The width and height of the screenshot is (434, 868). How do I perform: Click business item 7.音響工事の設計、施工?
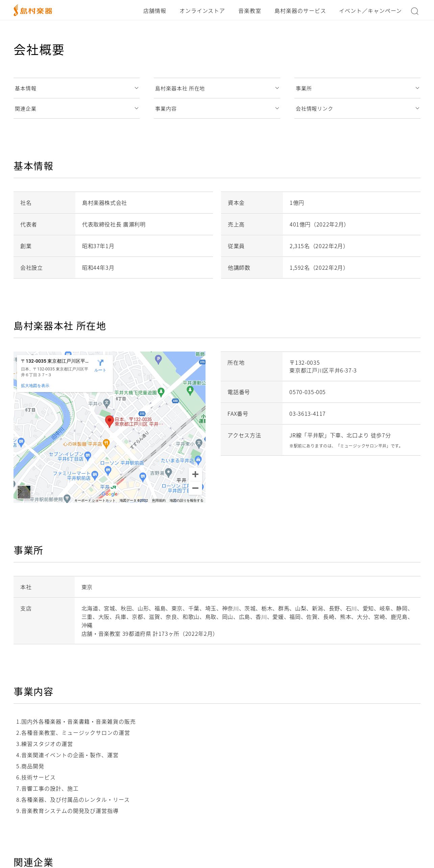47,789
